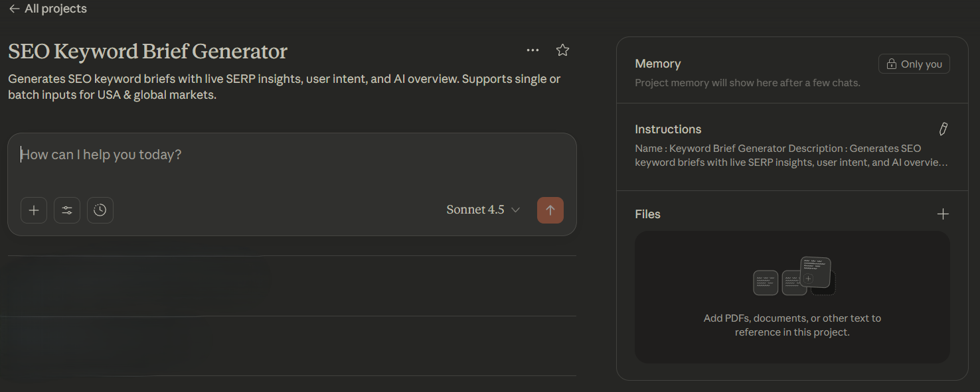Open the Sonnet 4.5 model dropdown
Image resolution: width=980 pixels, height=392 pixels.
(x=483, y=210)
